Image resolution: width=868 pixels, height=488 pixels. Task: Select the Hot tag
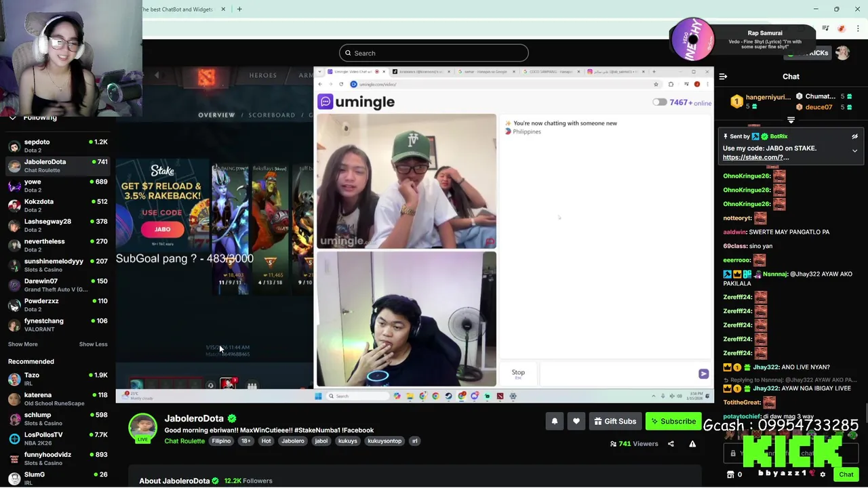click(x=266, y=441)
